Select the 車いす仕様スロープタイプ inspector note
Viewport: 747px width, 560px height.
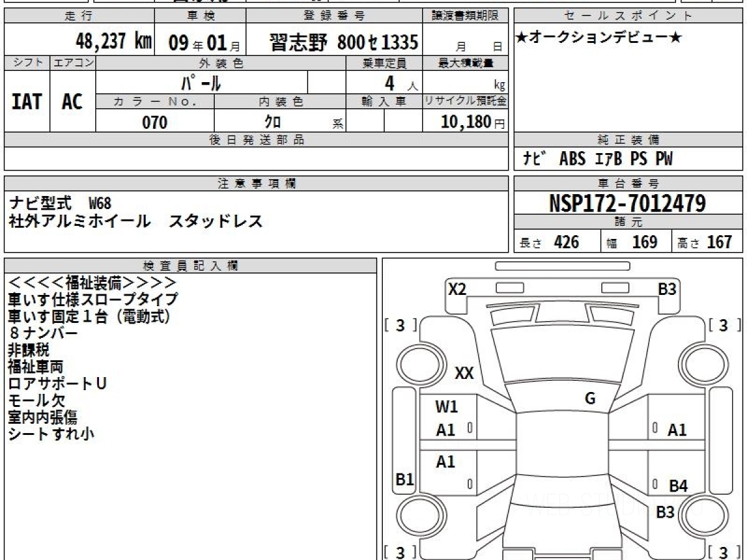click(x=93, y=299)
